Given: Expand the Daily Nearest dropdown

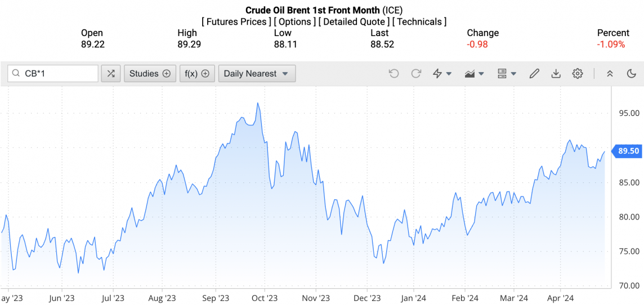Looking at the screenshot, I should (256, 74).
